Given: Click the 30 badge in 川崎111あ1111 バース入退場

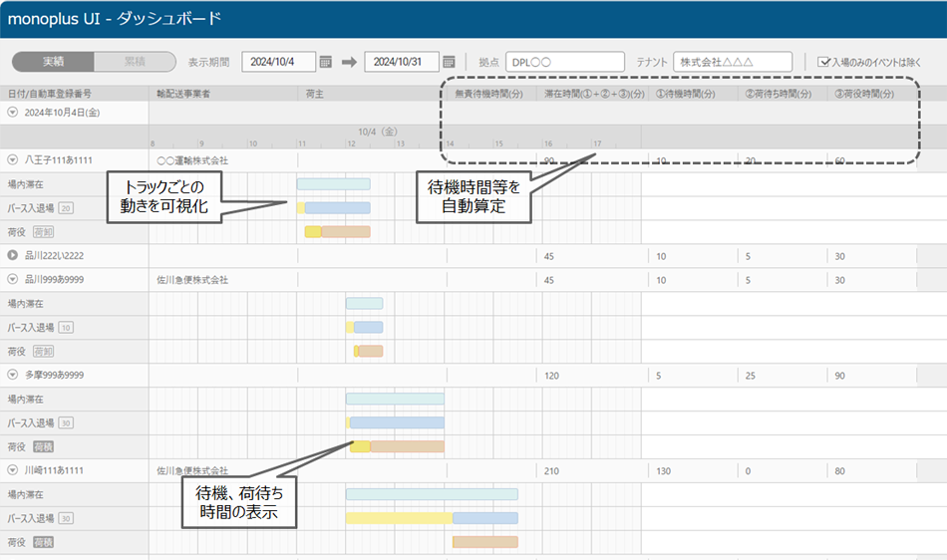Looking at the screenshot, I should pos(66,518).
